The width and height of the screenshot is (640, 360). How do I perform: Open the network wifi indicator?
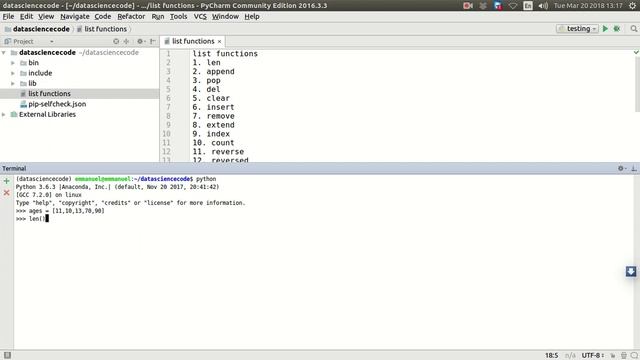tap(513, 6)
